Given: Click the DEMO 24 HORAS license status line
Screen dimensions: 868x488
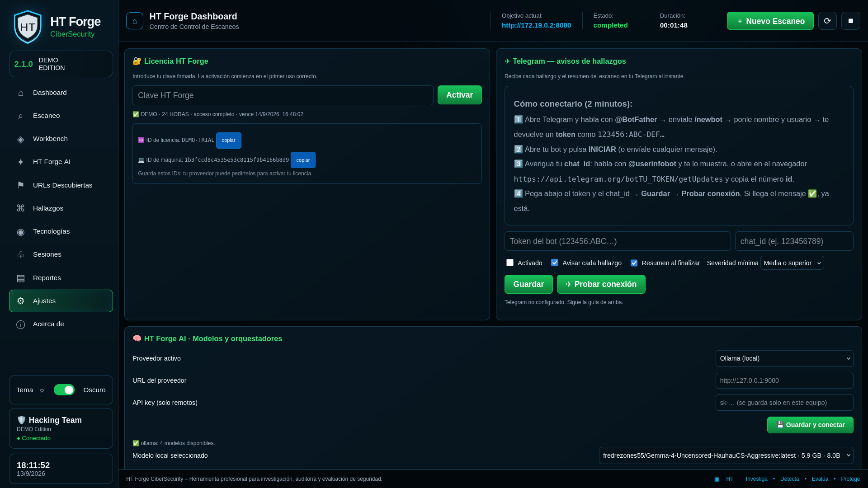Looking at the screenshot, I should pyautogui.click(x=218, y=114).
